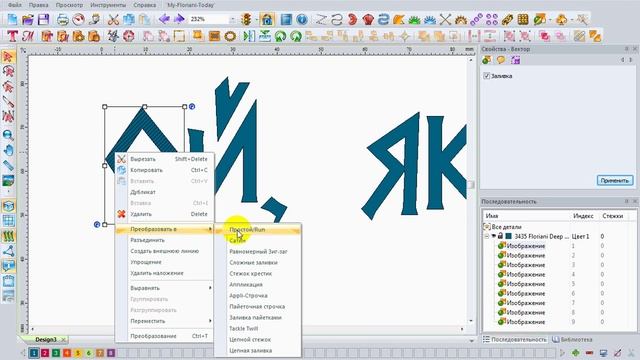Open the Просмотр menu
This screenshot has height=360, width=640.
69,5
